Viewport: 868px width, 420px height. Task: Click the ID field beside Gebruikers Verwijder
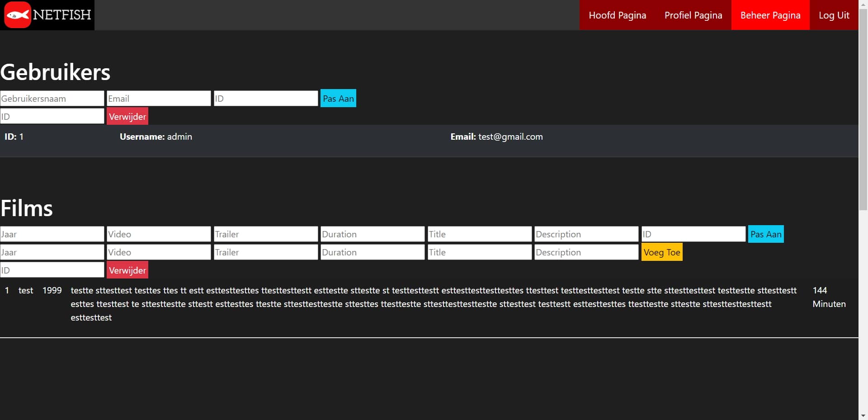pos(52,117)
